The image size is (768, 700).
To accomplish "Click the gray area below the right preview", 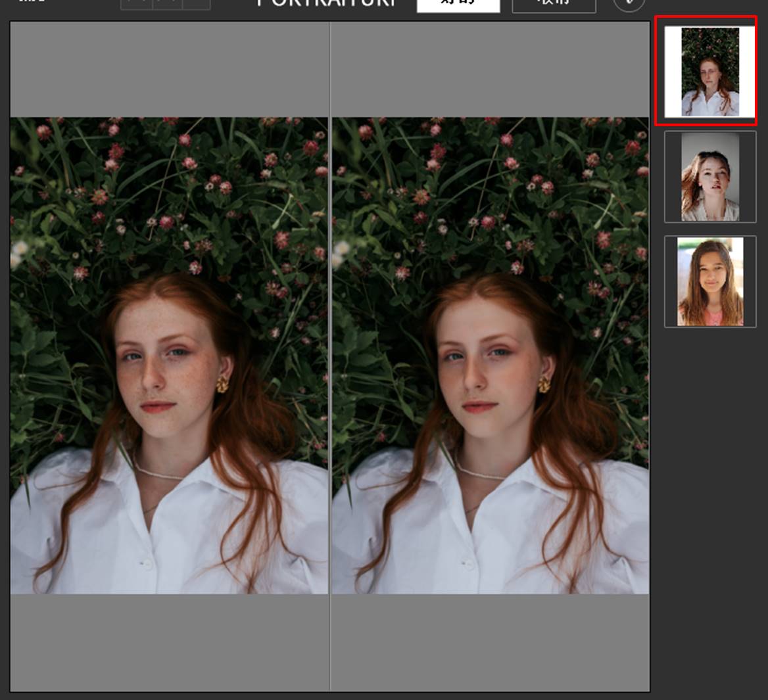I will tap(490, 642).
